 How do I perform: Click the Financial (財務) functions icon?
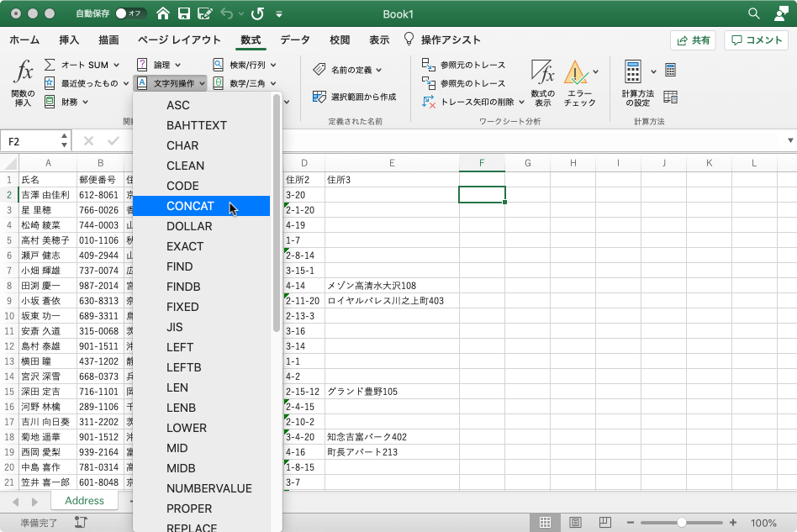[50, 102]
